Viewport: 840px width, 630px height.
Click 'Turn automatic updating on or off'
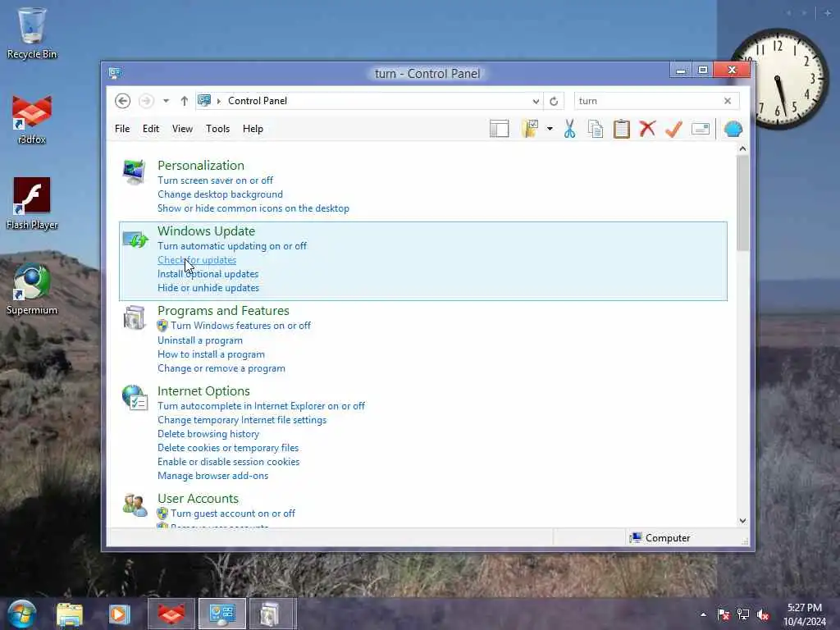[x=232, y=246]
